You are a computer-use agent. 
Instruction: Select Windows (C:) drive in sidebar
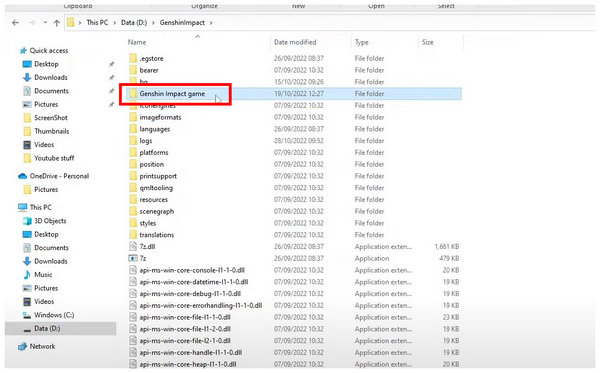point(49,315)
